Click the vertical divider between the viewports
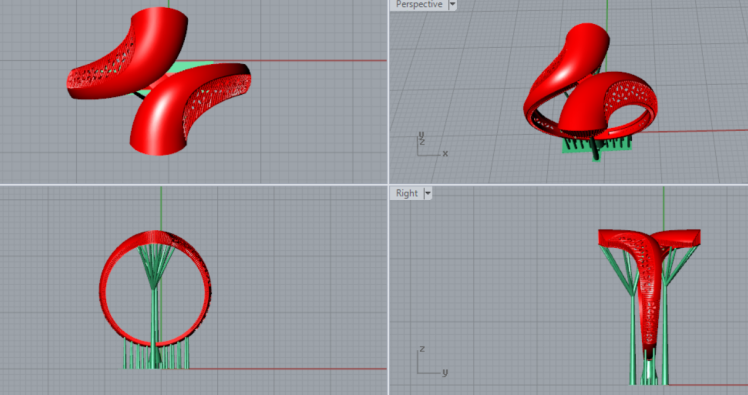This screenshot has height=395, width=748. (388, 198)
